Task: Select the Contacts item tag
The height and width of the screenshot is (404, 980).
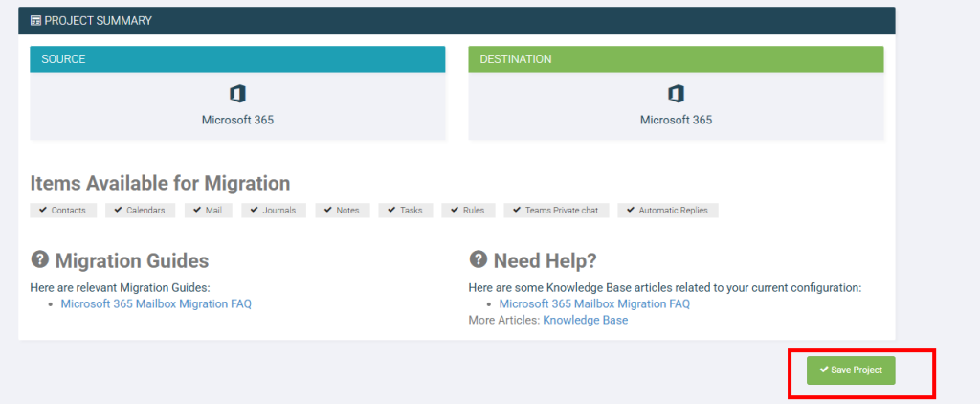Action: tap(63, 210)
